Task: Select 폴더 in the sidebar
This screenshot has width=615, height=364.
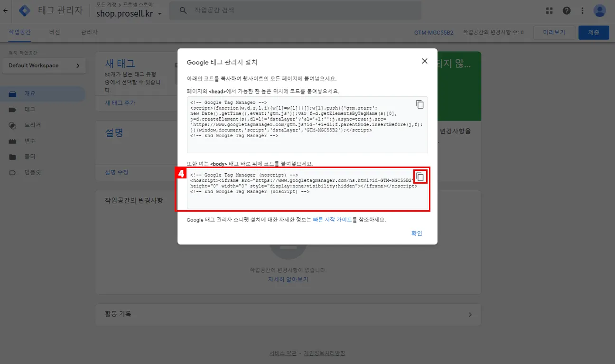Action: tap(43, 157)
